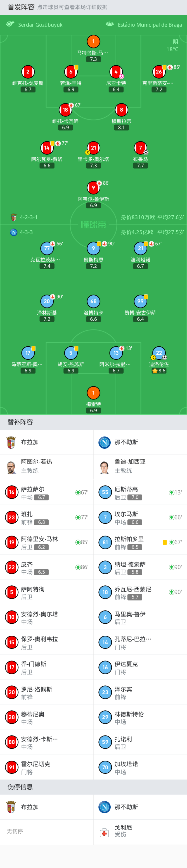Tap Napoli midfielder number 68 洛博特卡
The image size is (187, 868).
(94, 301)
